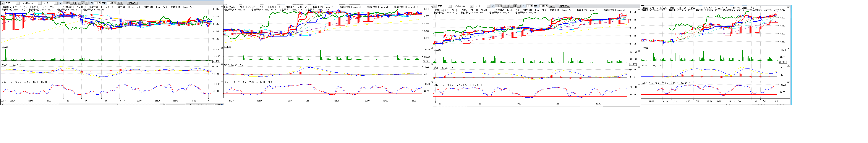Select weekly (週) candles in first chart toolbar
Screen dimensions: 868x143
click(75, 3)
